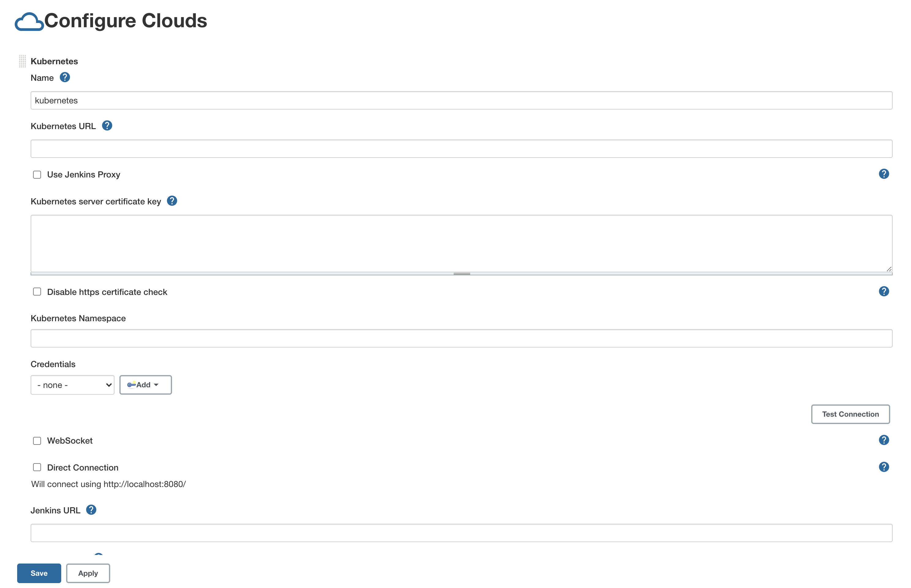The height and width of the screenshot is (588, 911).
Task: Click help icon for Use Jenkins Proxy
Action: click(x=883, y=174)
